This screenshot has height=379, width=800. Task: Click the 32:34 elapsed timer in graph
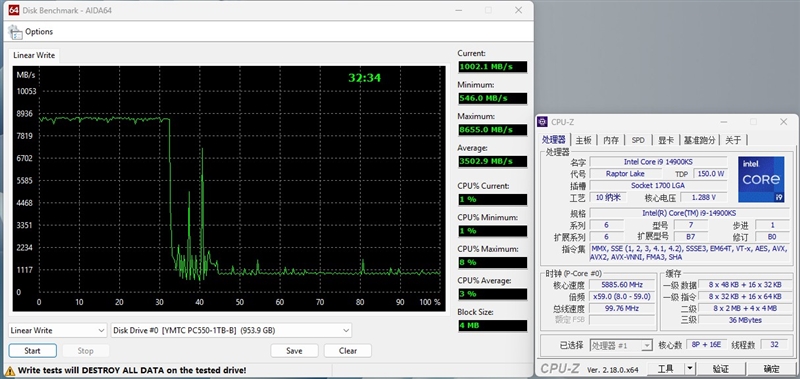(364, 78)
